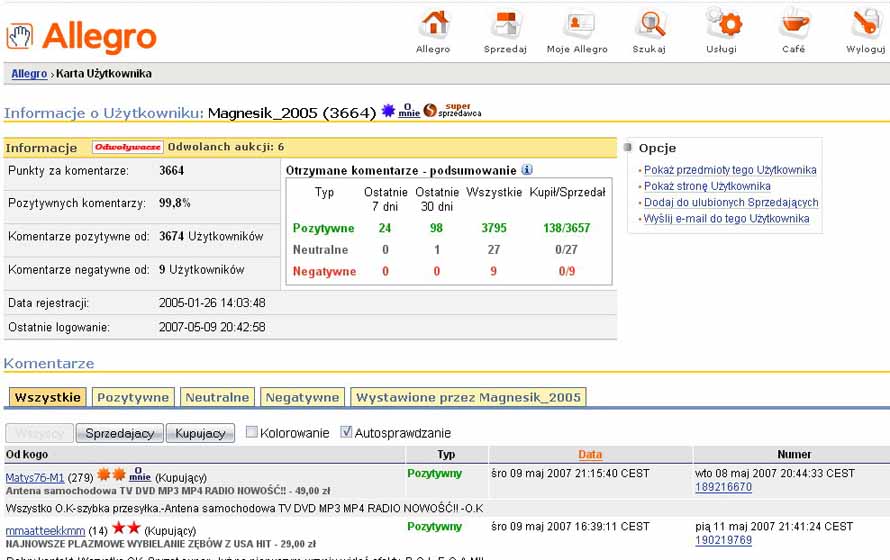Open Pokaż przedmioty tego Użytkownika link
The image size is (890, 560).
click(x=730, y=170)
